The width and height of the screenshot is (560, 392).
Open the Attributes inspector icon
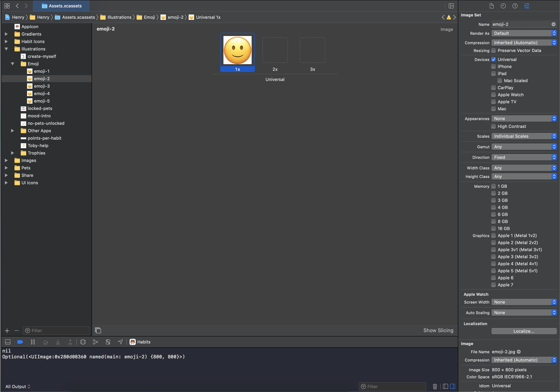tap(527, 6)
